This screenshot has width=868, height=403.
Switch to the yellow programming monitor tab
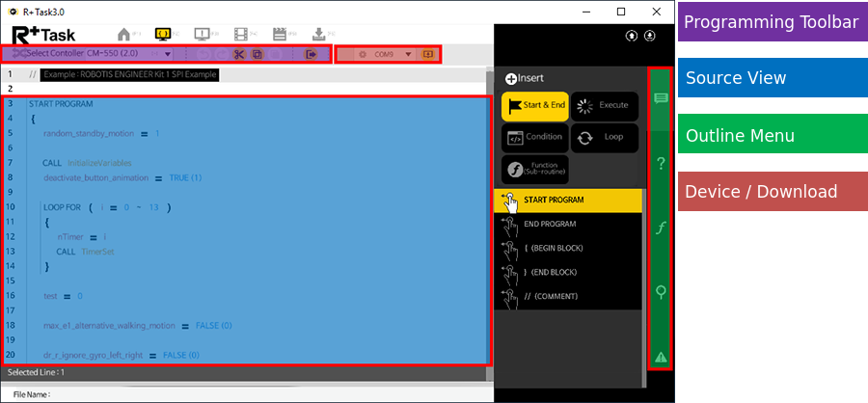(x=163, y=34)
